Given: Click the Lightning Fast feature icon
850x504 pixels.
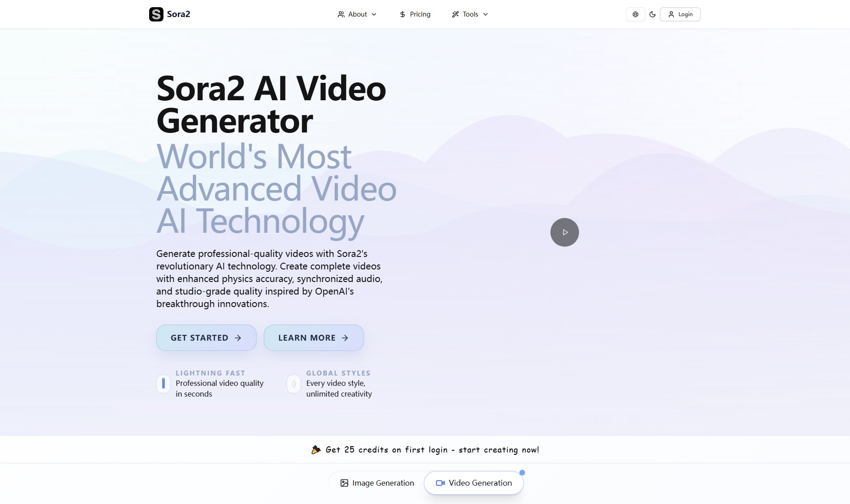Looking at the screenshot, I should click(x=163, y=384).
